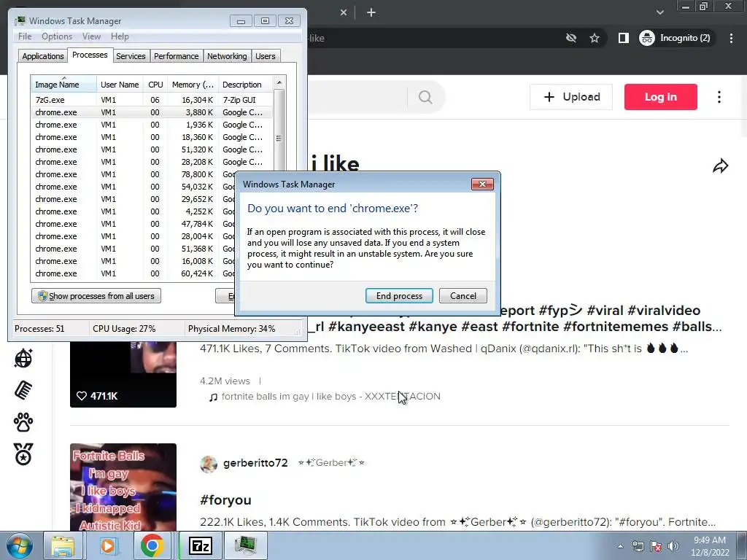Viewport: 747px width, 560px height.
Task: Select chrome.exe row with 18,360 K memory
Action: (x=152, y=137)
